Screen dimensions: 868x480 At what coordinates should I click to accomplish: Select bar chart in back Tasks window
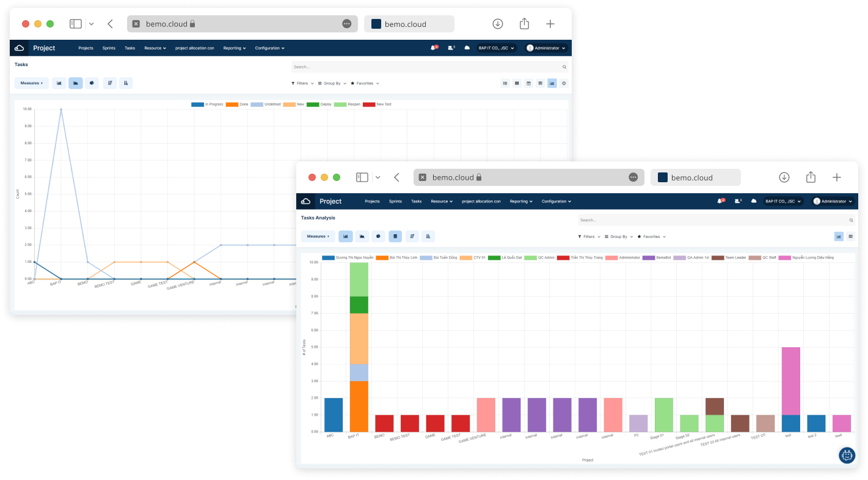click(x=59, y=83)
